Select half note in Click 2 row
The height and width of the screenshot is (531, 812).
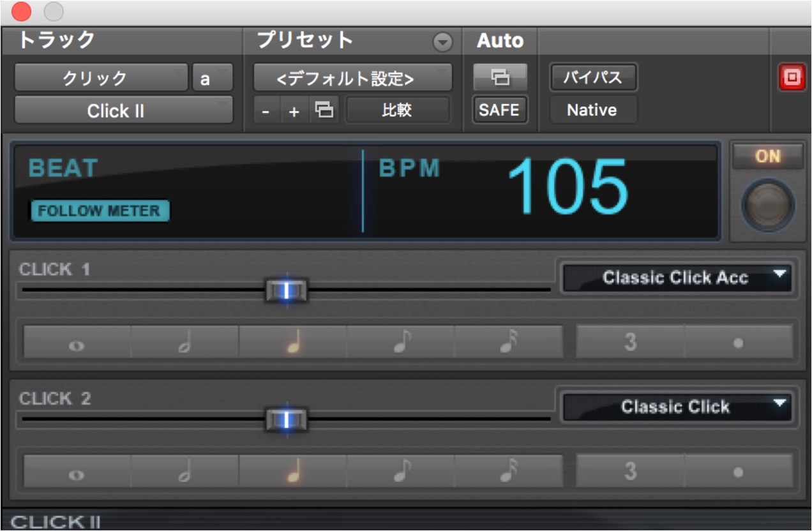coord(185,473)
